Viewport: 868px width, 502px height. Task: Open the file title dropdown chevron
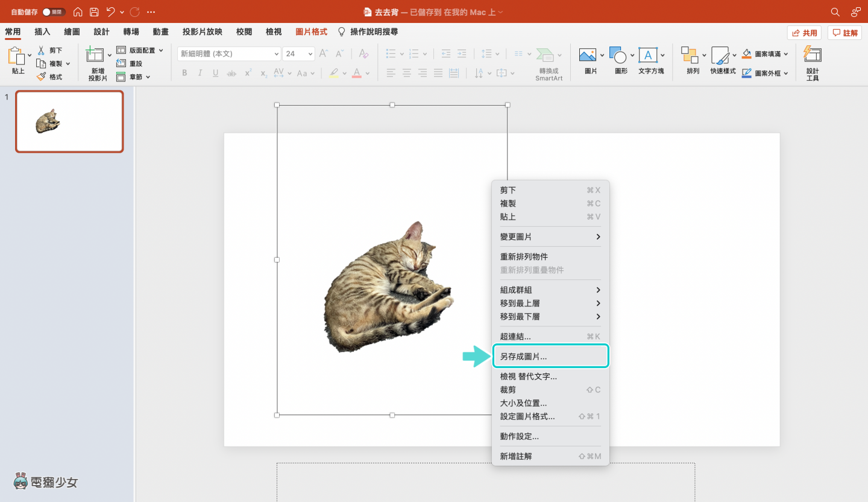tap(500, 12)
